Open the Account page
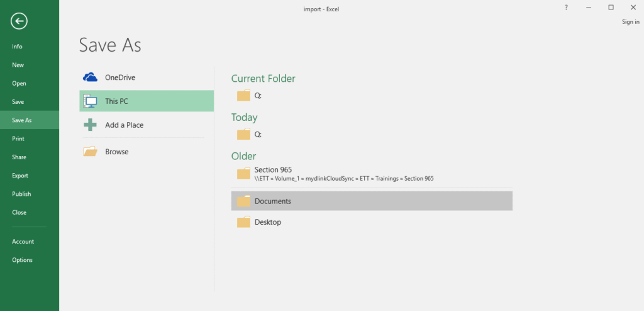 coord(23,242)
